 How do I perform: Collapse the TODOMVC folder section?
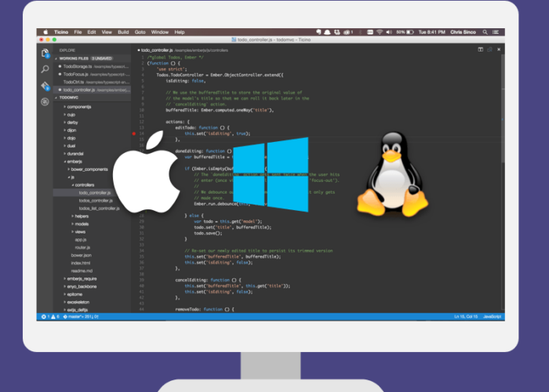pyautogui.click(x=92, y=98)
